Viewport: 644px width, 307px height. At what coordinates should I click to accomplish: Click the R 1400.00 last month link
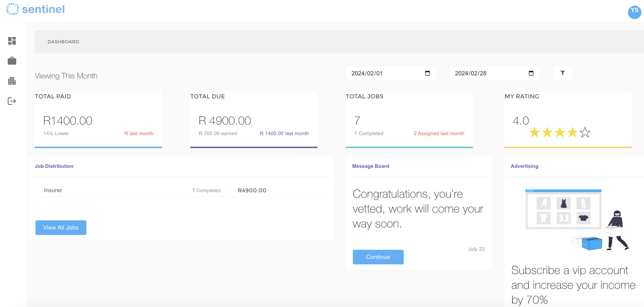point(284,133)
